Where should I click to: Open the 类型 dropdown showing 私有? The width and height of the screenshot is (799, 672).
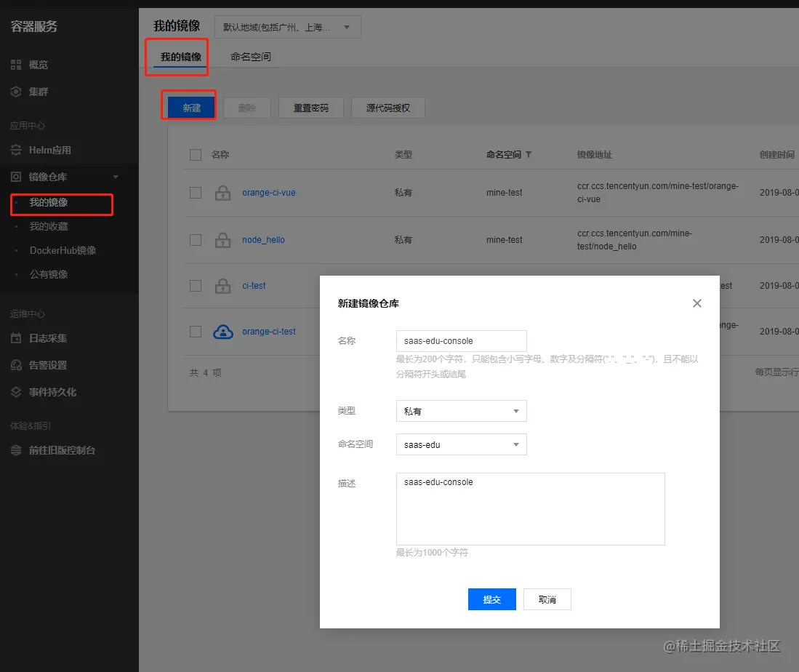461,410
